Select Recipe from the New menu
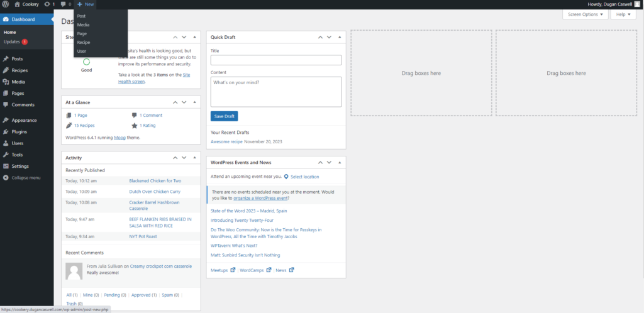The width and height of the screenshot is (644, 313). point(83,43)
